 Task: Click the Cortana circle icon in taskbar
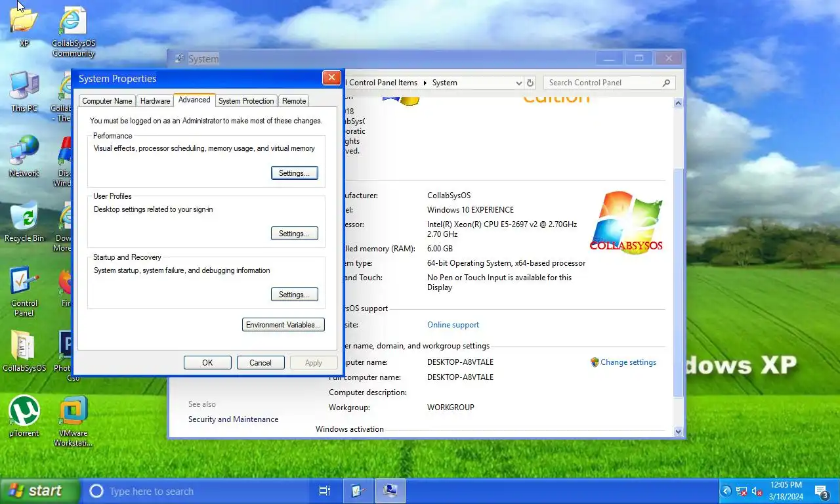(96, 491)
